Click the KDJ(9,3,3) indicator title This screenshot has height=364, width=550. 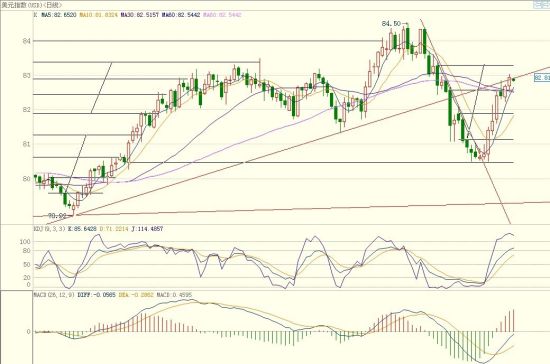coord(49,229)
